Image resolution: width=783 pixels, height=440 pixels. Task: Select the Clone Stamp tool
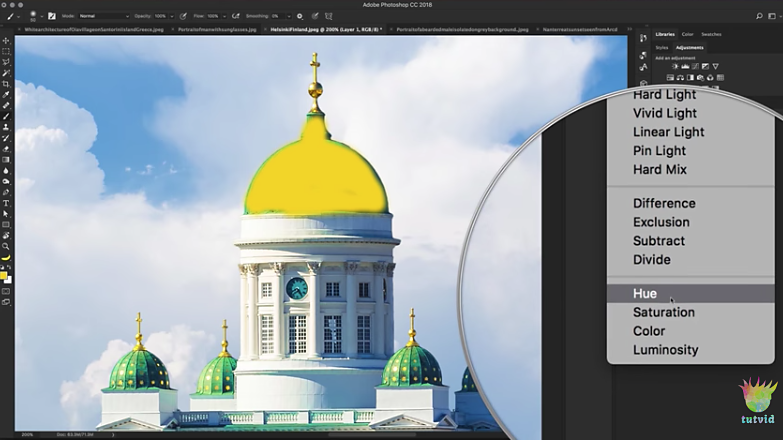point(6,127)
